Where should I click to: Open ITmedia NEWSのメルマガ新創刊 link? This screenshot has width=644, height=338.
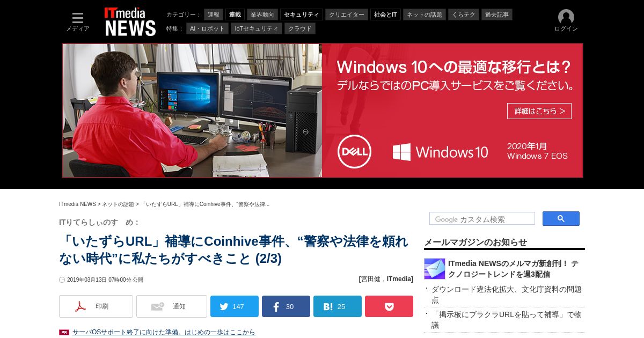point(513,269)
